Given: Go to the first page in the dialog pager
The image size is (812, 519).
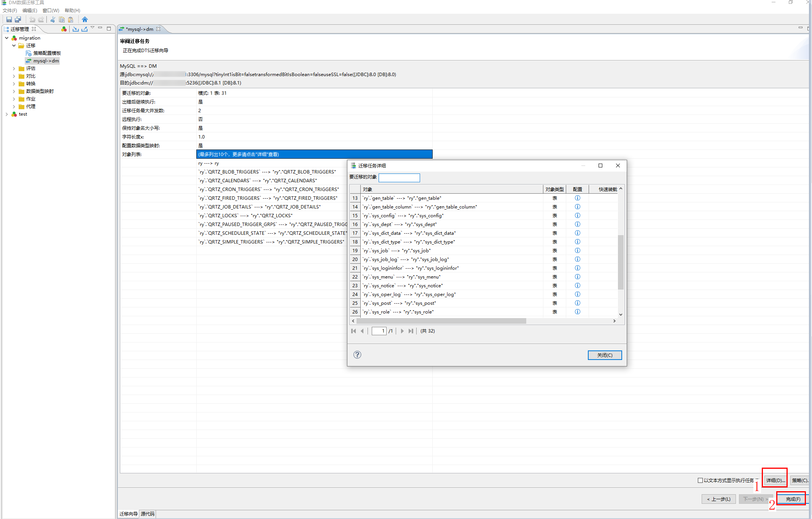Looking at the screenshot, I should click(353, 331).
